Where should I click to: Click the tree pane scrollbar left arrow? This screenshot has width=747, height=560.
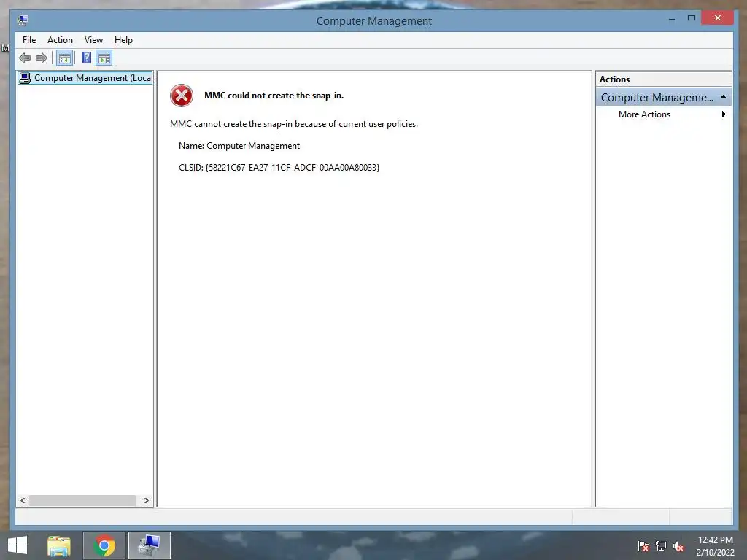pos(23,500)
